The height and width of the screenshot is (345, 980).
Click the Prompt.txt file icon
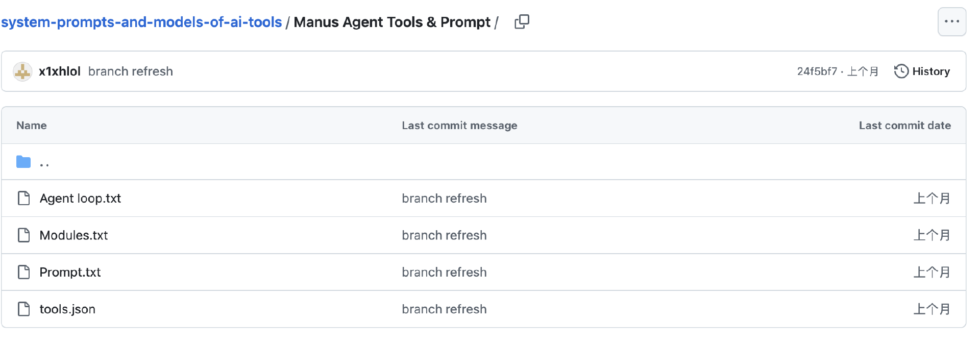click(x=23, y=272)
